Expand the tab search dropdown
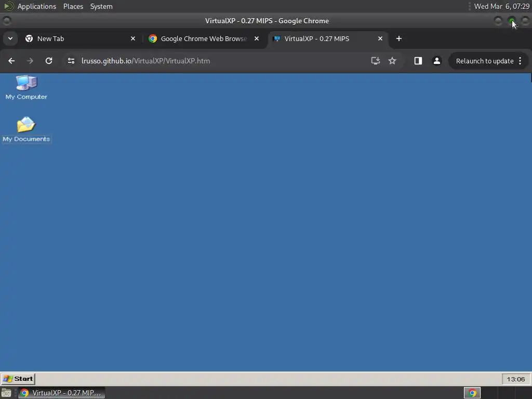The height and width of the screenshot is (399, 532). [x=10, y=38]
